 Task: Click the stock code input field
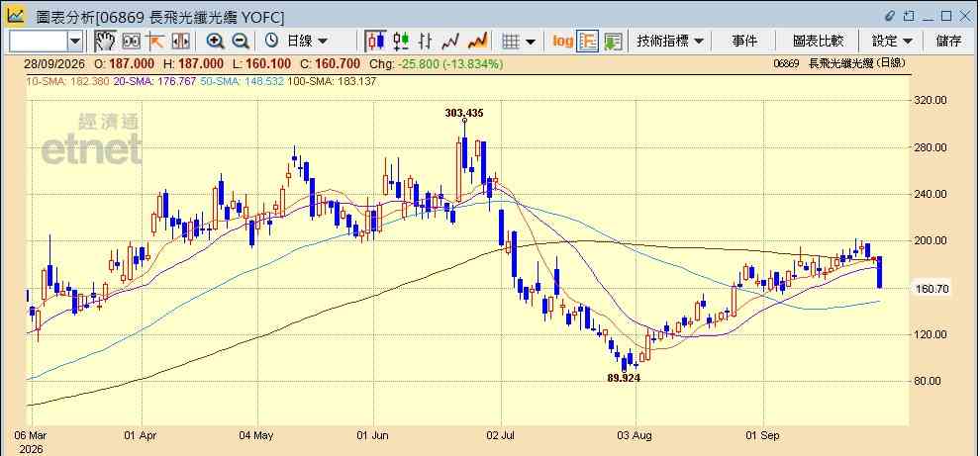point(39,42)
